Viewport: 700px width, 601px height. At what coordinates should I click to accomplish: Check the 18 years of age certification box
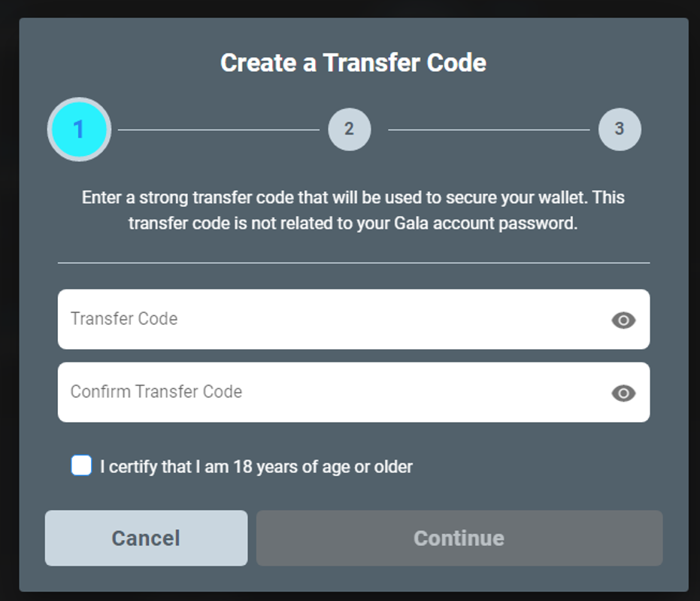[x=81, y=466]
